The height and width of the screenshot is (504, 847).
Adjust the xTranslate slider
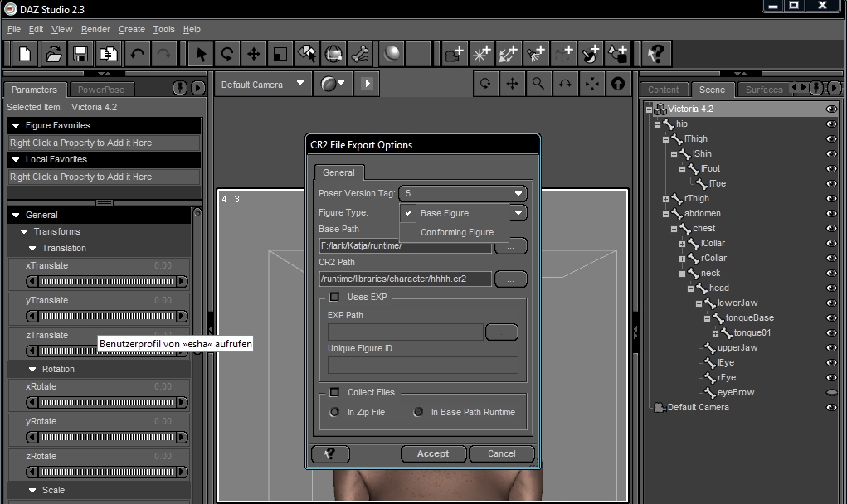coord(107,281)
